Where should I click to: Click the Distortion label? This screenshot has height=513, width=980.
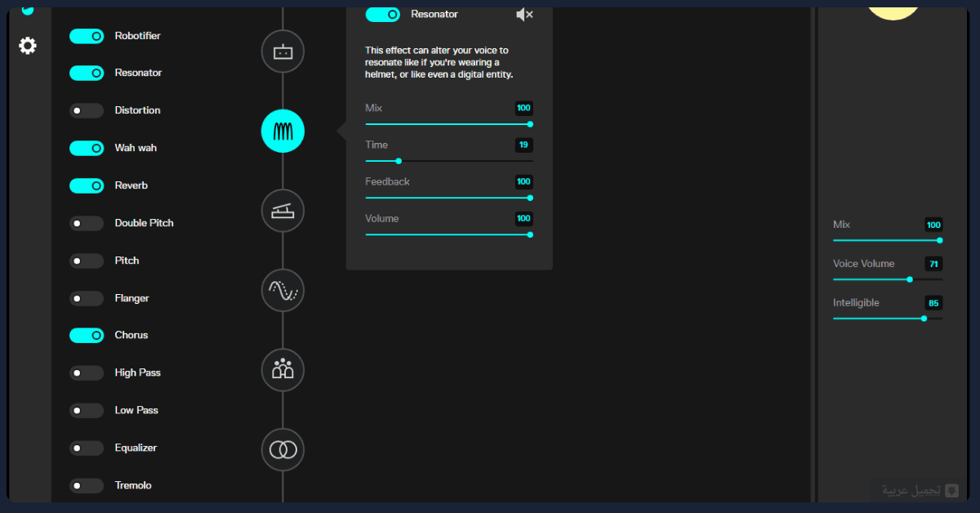point(138,110)
